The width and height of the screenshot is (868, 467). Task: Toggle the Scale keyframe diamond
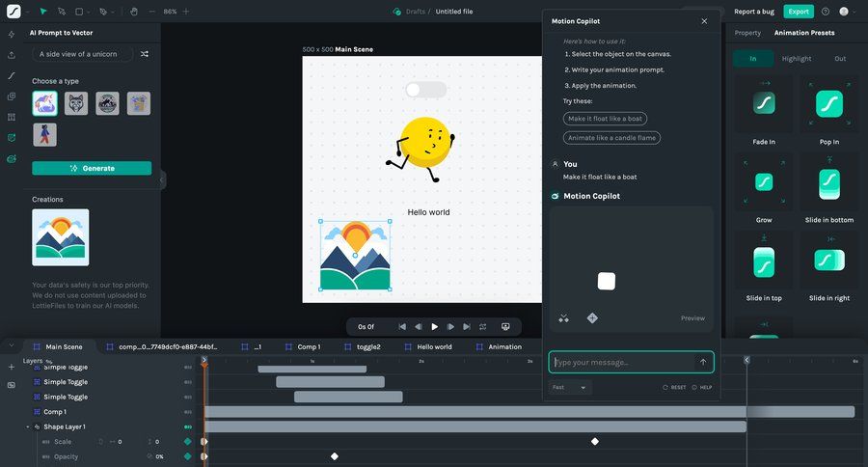click(x=188, y=442)
